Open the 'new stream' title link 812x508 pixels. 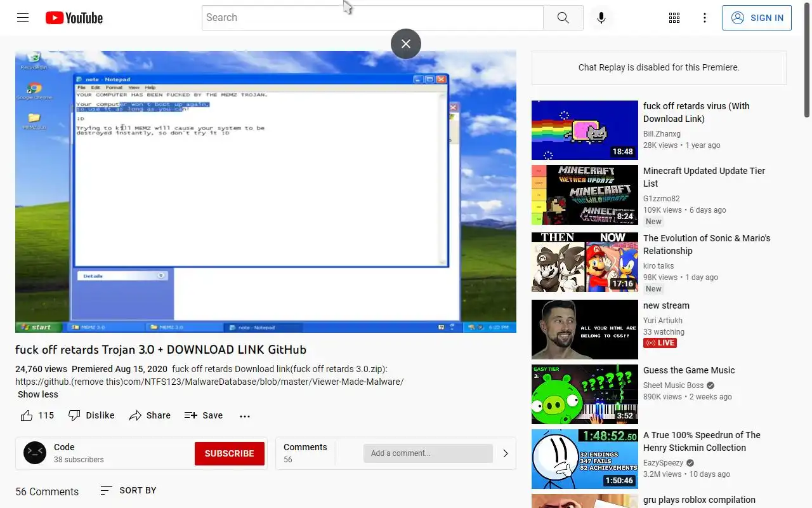point(666,305)
